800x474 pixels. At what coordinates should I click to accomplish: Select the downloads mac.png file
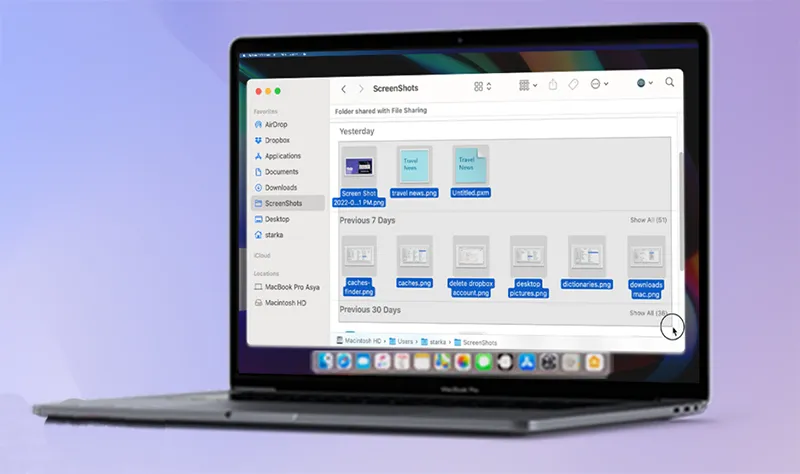click(646, 267)
